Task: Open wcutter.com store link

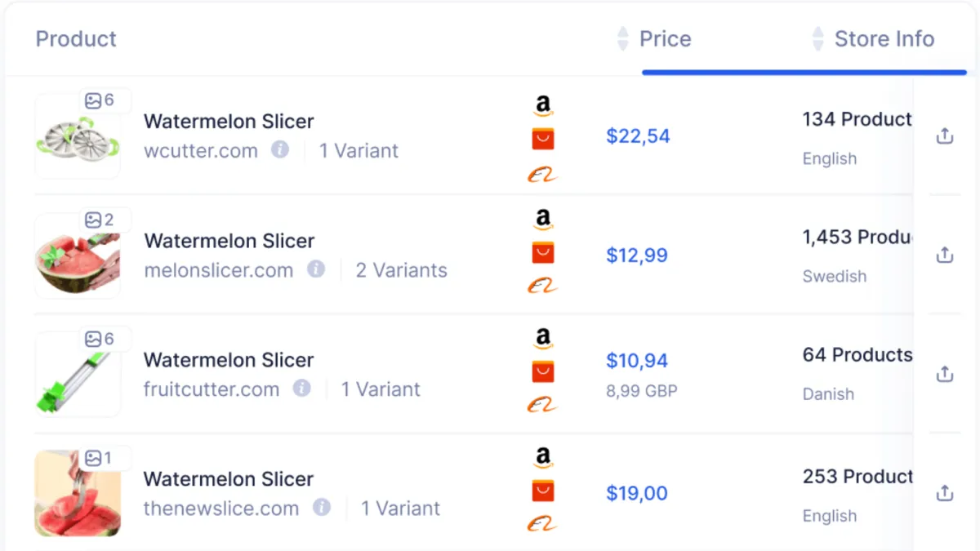Action: pos(201,151)
